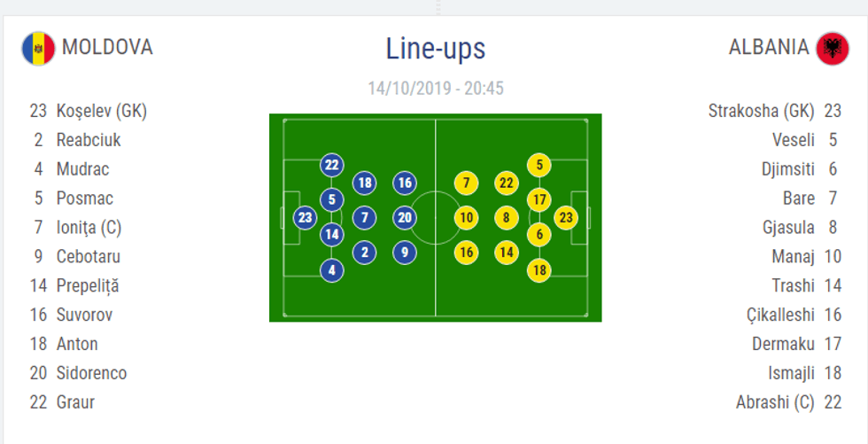Open the ALBANIA team name

769,47
